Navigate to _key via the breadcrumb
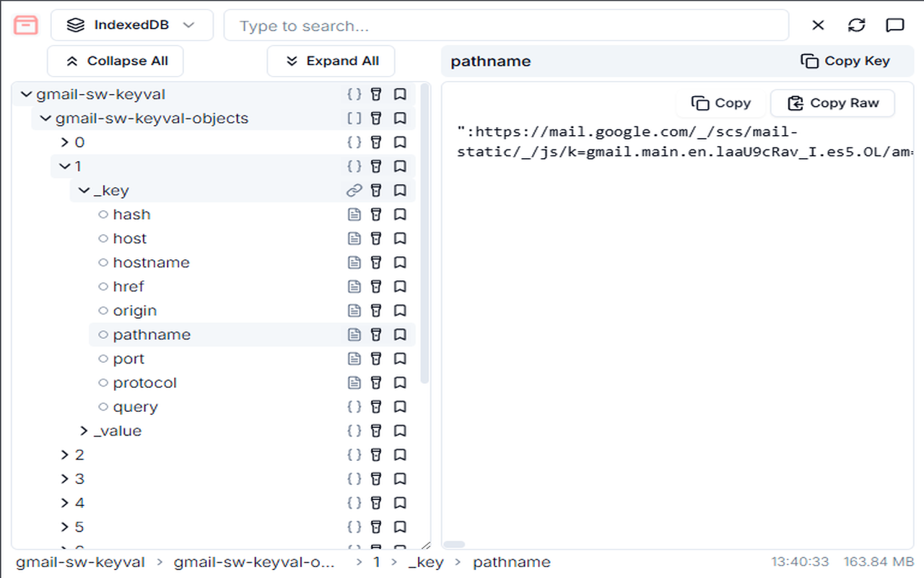This screenshot has width=924, height=578. [x=426, y=562]
